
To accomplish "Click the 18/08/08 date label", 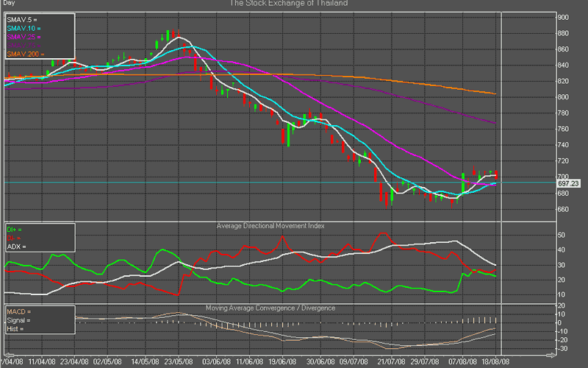I will (495, 362).
